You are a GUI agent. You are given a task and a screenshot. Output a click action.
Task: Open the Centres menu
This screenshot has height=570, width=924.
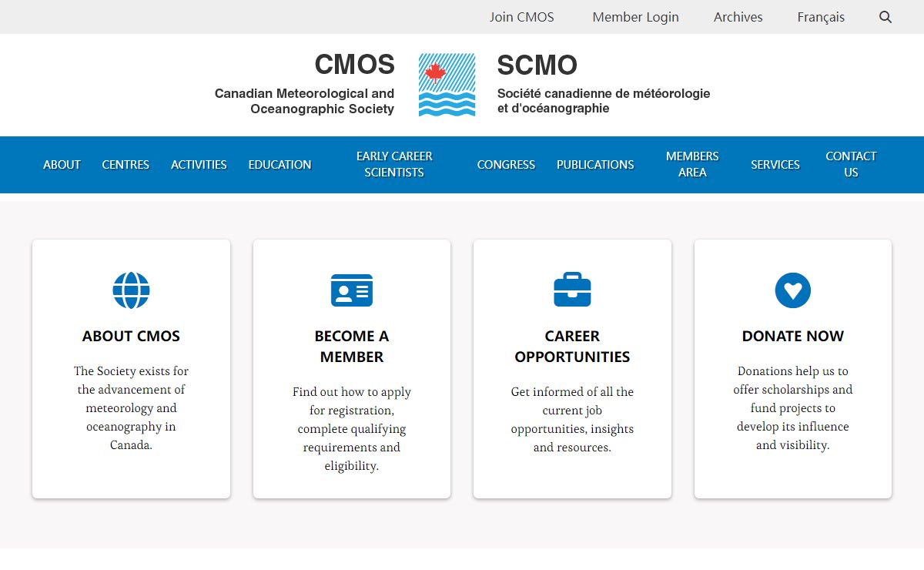pyautogui.click(x=126, y=165)
